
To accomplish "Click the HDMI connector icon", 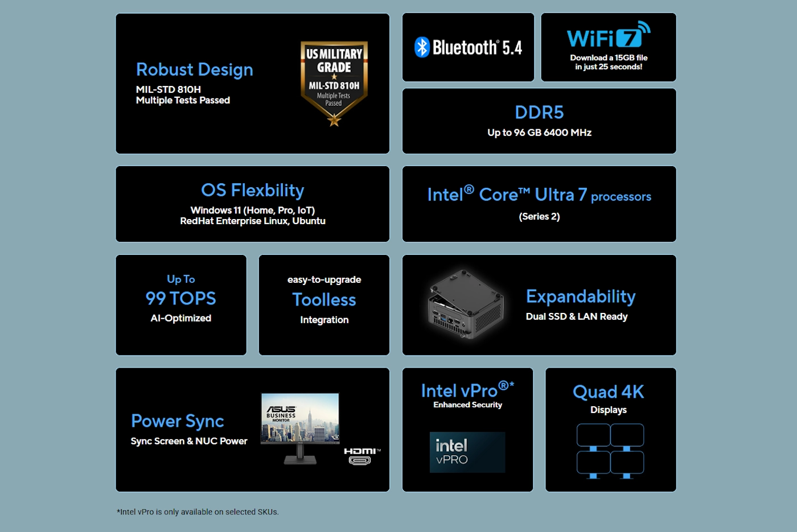I will [x=359, y=460].
